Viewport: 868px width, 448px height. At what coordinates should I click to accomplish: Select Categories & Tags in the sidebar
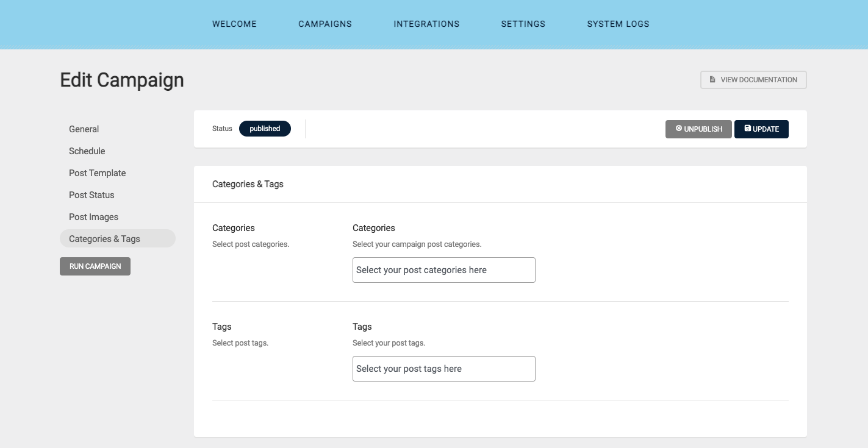(105, 239)
